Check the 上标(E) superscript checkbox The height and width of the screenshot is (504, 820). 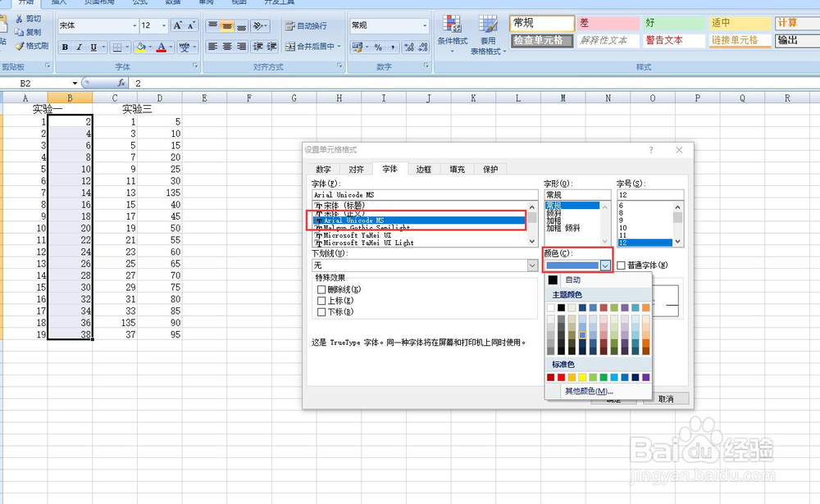point(321,301)
